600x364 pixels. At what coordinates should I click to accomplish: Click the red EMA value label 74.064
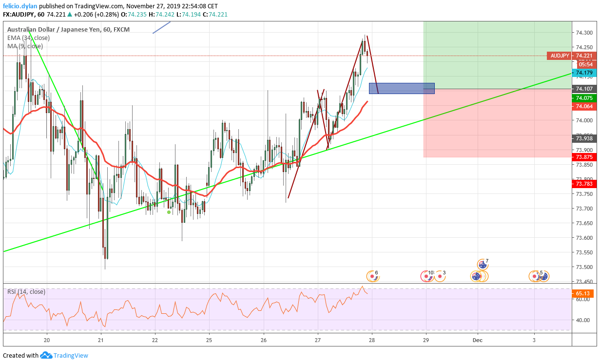pyautogui.click(x=584, y=106)
